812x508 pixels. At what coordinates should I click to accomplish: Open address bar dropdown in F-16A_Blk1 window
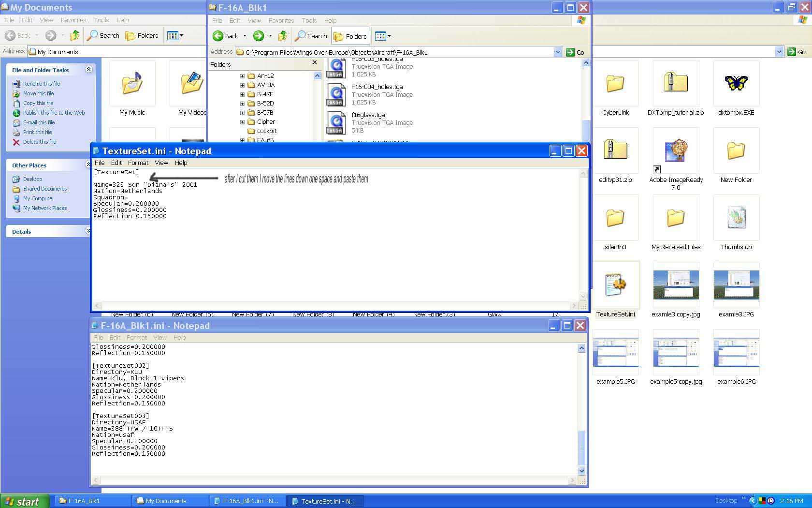558,52
